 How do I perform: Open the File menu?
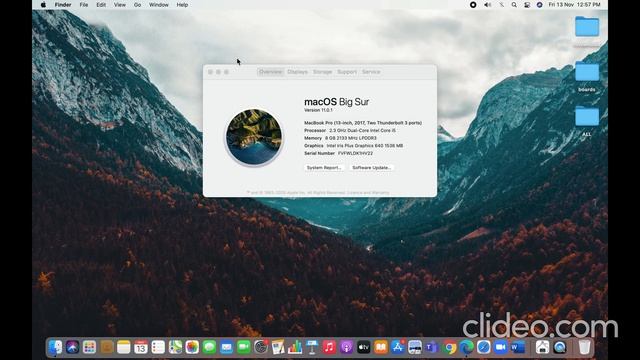[x=84, y=5]
